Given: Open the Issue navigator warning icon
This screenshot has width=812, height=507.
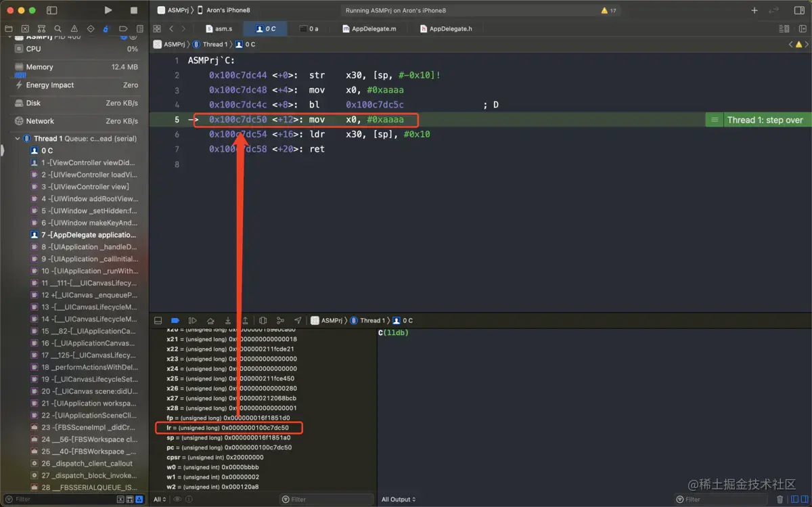Looking at the screenshot, I should click(x=74, y=29).
